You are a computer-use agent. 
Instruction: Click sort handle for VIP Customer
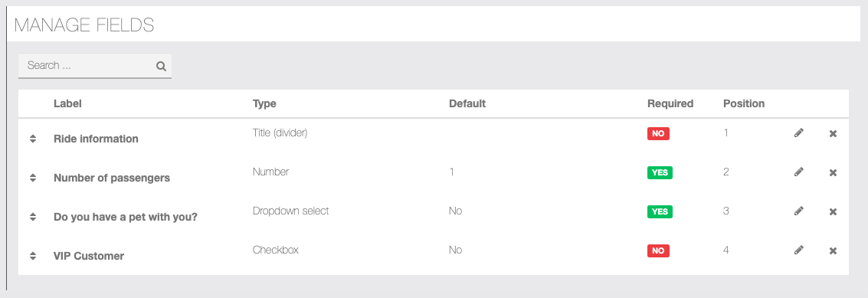33,256
